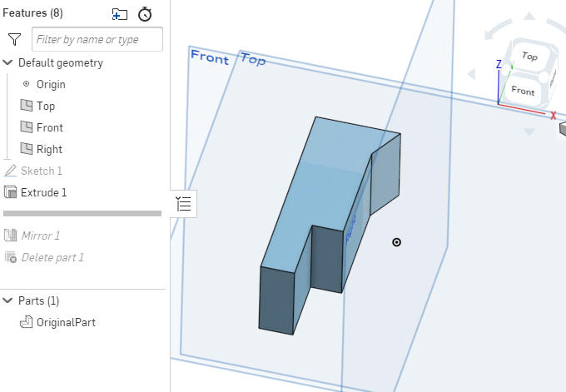This screenshot has height=392, width=566.
Task: Open the regeneration time stopwatch icon
Action: pyautogui.click(x=145, y=14)
